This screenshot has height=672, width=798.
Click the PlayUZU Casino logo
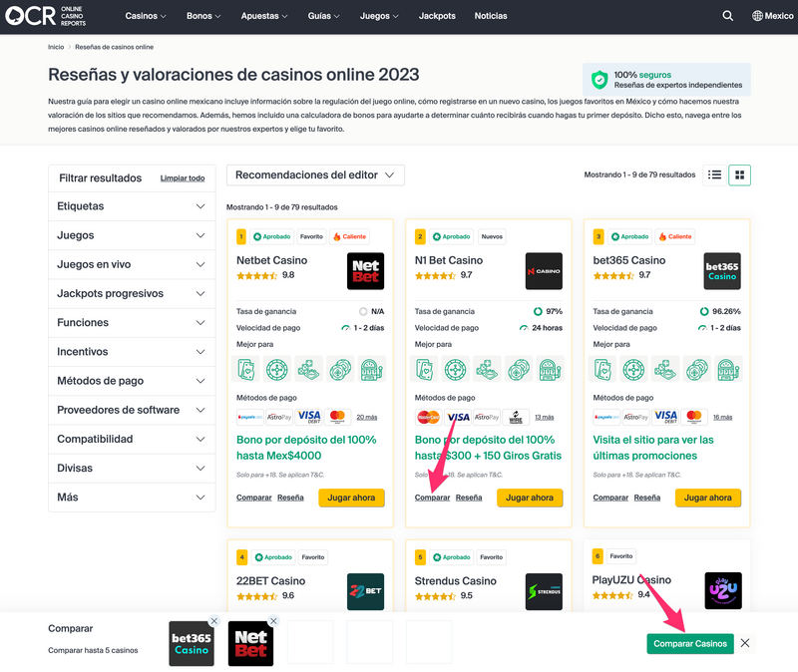pyautogui.click(x=723, y=590)
